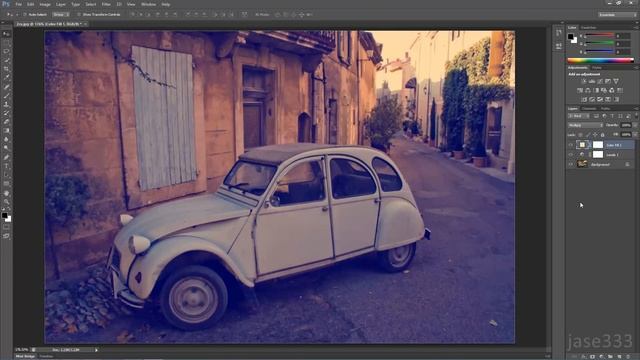
Task: Open the layer filter Kind dropdown
Action: tap(578, 116)
